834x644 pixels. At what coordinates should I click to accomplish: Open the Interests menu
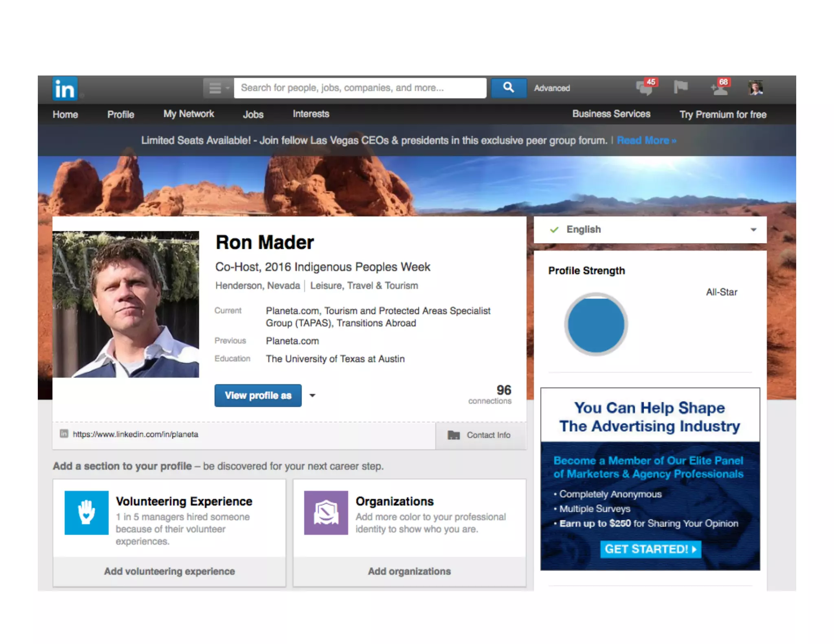click(311, 114)
